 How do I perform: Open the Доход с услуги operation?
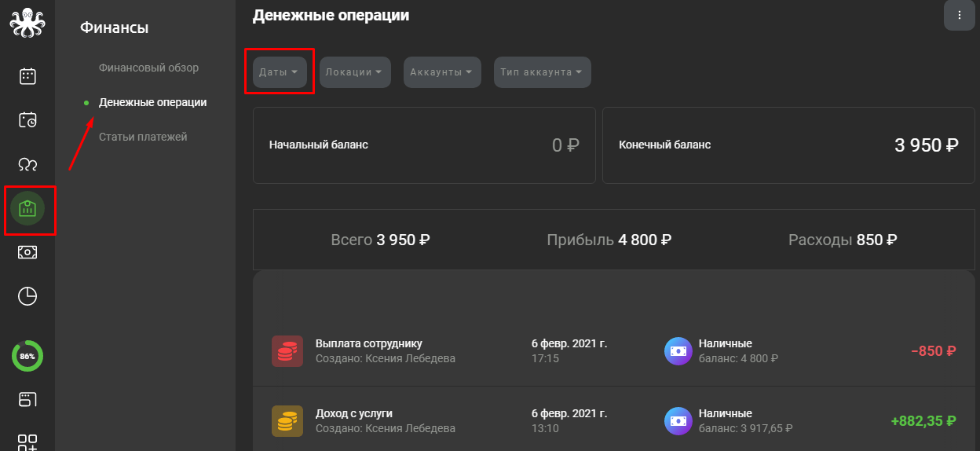[x=613, y=420]
